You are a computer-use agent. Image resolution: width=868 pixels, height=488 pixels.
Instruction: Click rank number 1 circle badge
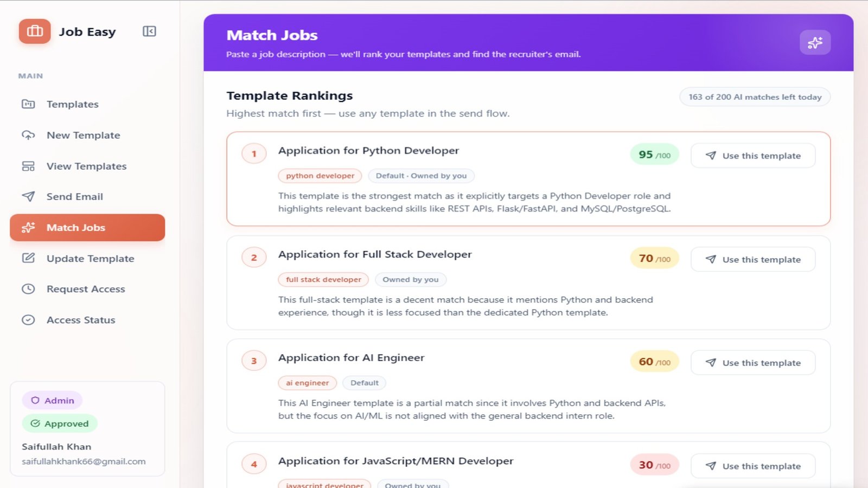[254, 154]
